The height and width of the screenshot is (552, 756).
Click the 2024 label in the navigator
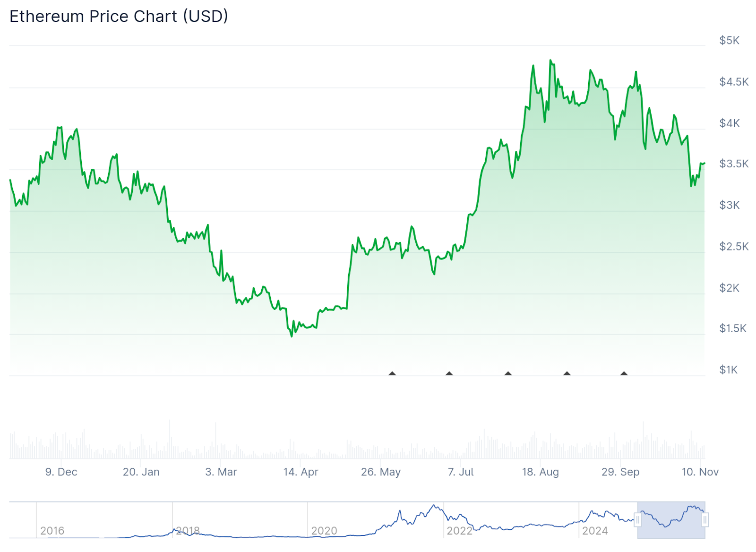coord(595,531)
